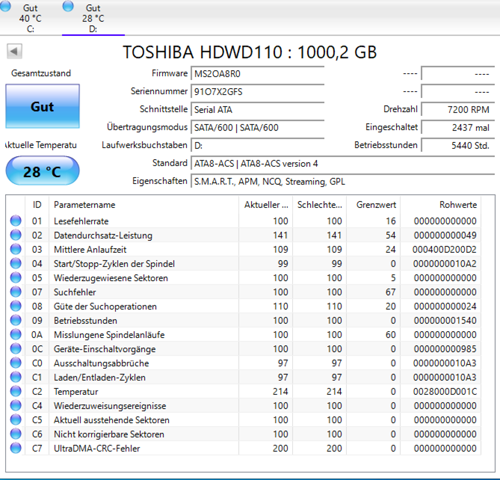Select the Firmware field MS2OA8R0
This screenshot has height=480, width=500.
click(257, 74)
